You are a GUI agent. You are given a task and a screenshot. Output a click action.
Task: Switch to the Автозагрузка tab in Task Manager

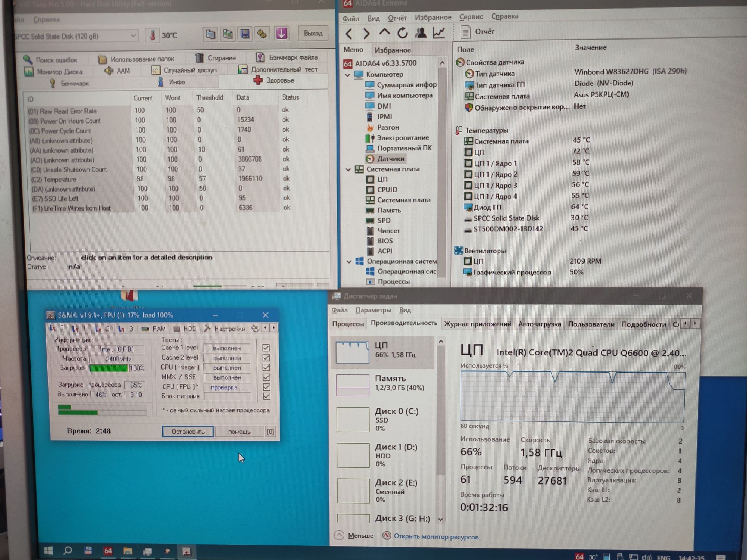pos(539,324)
